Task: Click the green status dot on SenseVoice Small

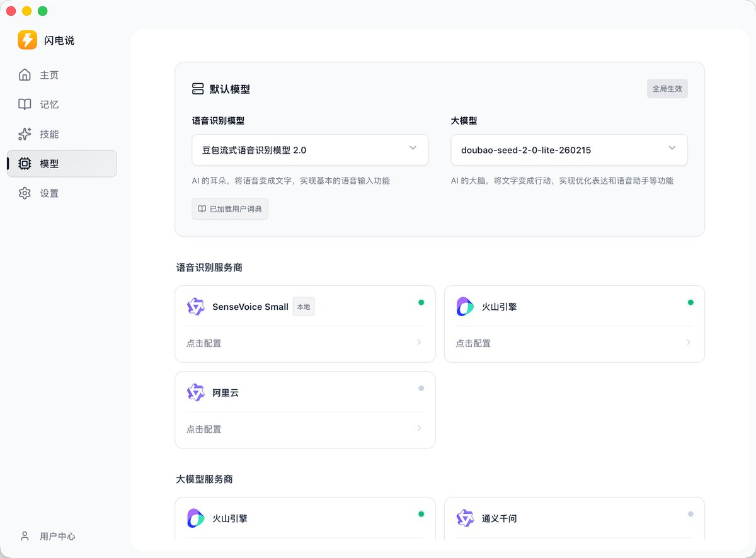Action: [x=421, y=302]
